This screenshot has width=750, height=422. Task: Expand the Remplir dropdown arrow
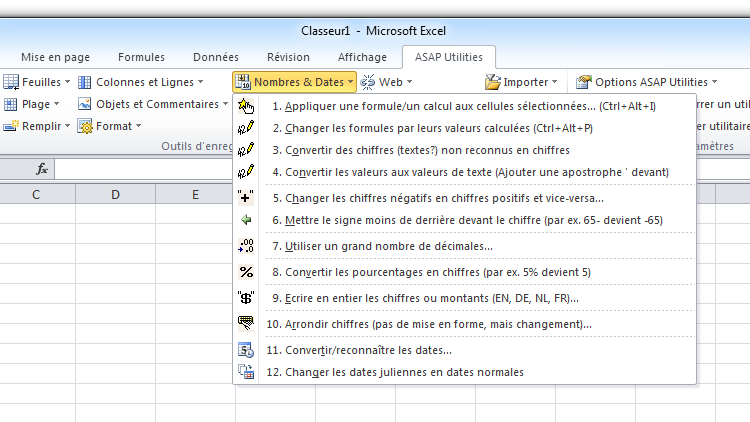pos(67,126)
